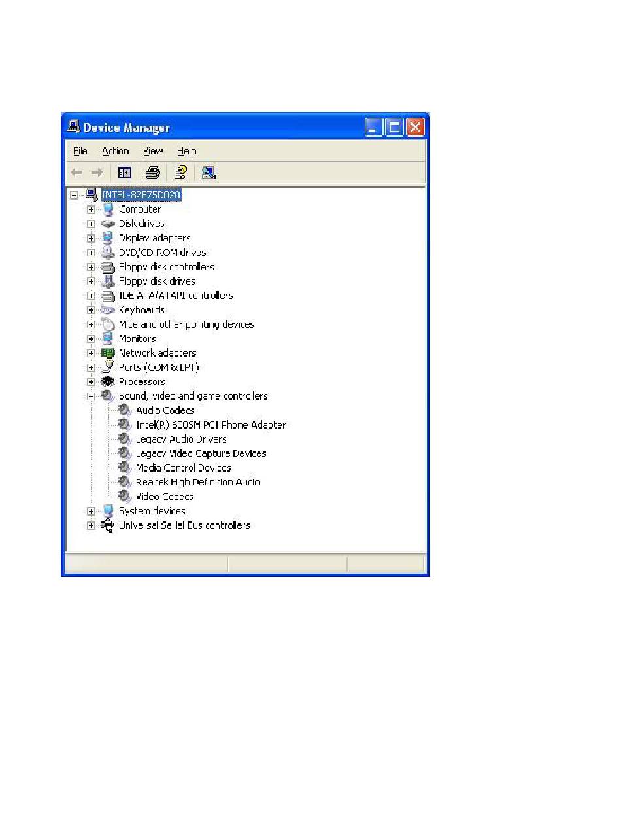
Task: Open the Properties toolbar icon
Action: 180,173
